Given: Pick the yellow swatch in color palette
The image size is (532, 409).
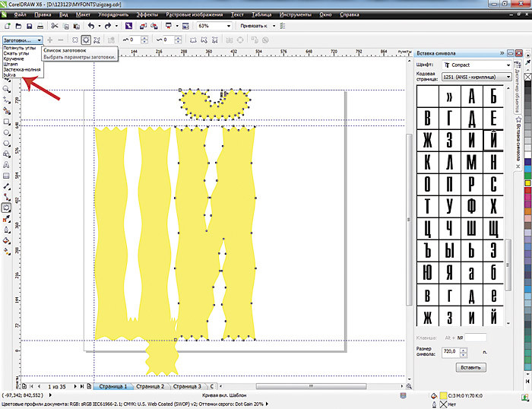Looking at the screenshot, I should tap(528, 183).
